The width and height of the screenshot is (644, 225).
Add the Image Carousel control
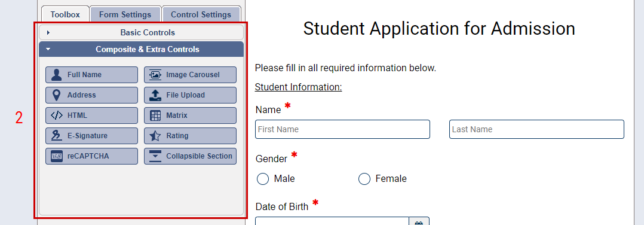coord(190,75)
